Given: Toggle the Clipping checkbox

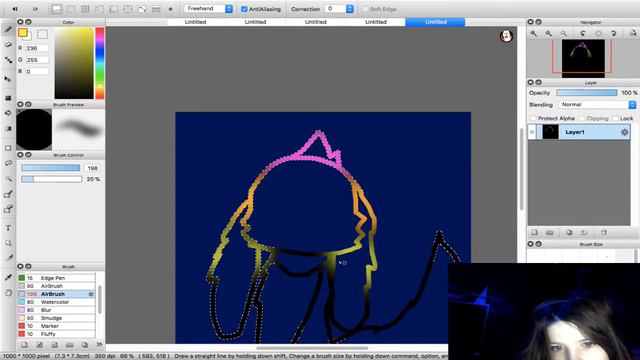Looking at the screenshot, I should point(582,118).
